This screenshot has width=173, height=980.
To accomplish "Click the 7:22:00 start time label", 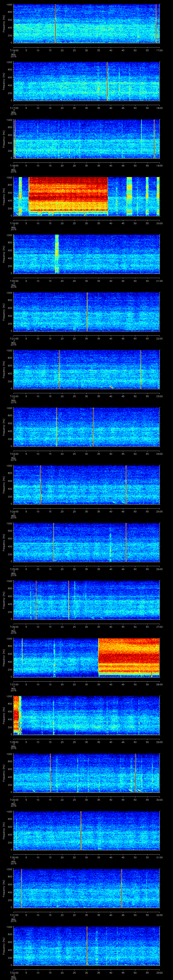I will click(14, 396).
